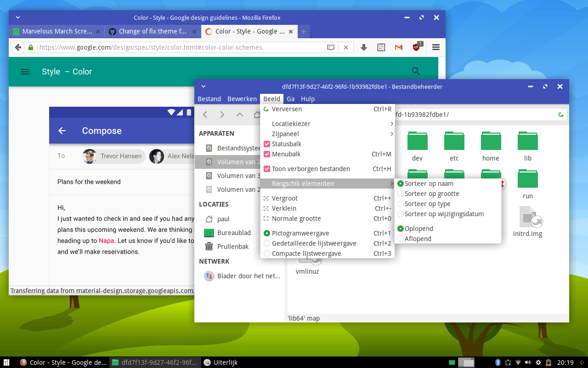This screenshot has width=588, height=368.
Task: Choose Sorteer op grootte
Action: (x=448, y=194)
